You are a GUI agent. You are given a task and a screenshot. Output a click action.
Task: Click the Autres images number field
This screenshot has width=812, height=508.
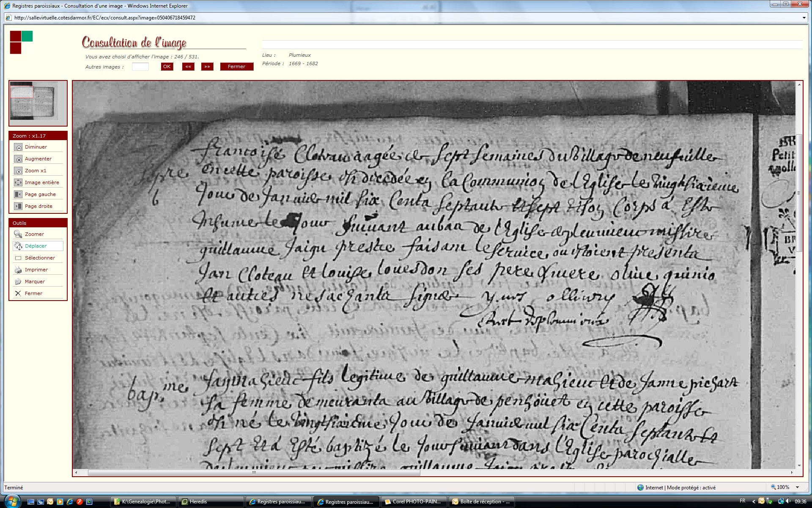click(140, 66)
